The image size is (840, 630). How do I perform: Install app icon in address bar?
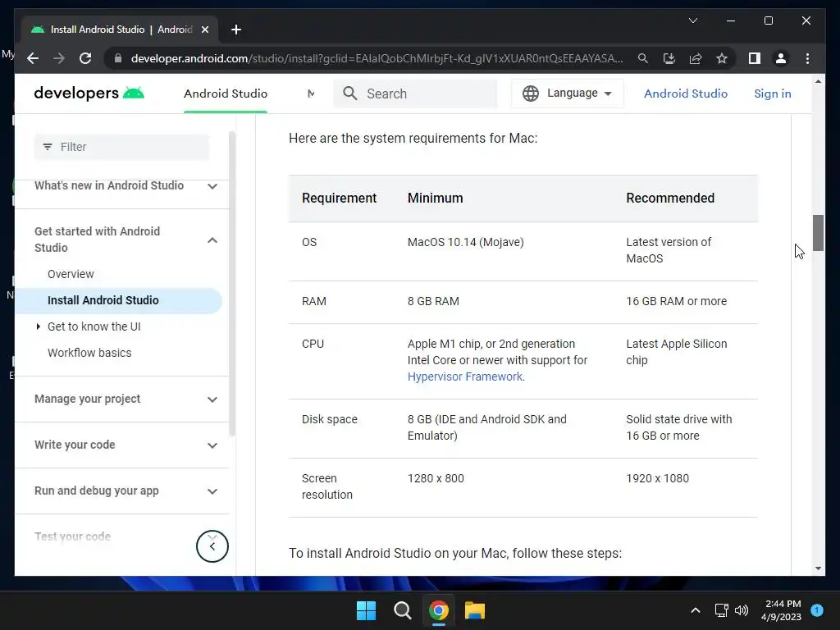point(669,58)
